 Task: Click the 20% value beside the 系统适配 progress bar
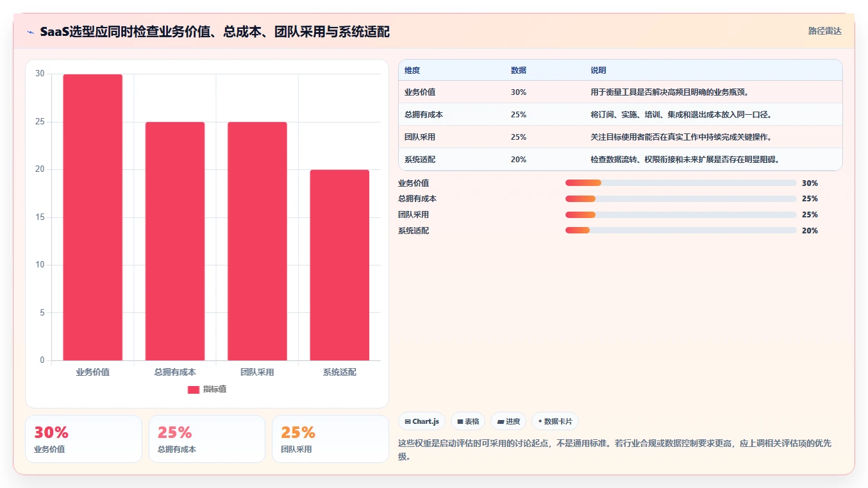pos(810,231)
